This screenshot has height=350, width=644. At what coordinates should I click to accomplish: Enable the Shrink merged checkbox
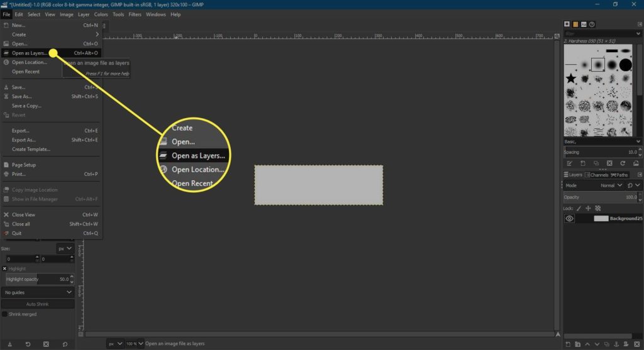click(4, 314)
